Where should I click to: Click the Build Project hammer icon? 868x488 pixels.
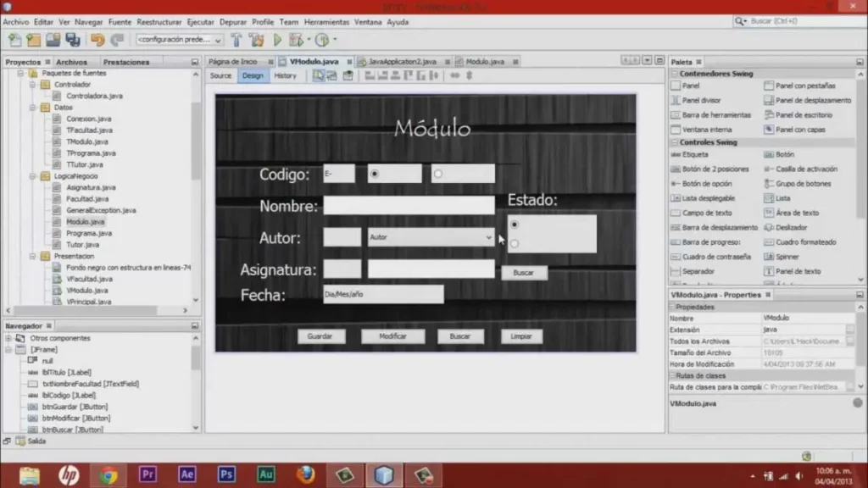(x=236, y=40)
